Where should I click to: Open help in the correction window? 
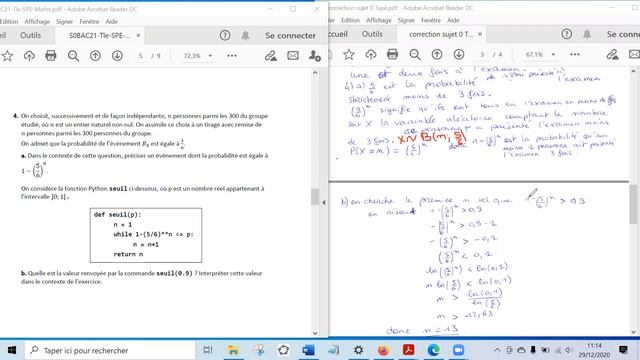[567, 34]
